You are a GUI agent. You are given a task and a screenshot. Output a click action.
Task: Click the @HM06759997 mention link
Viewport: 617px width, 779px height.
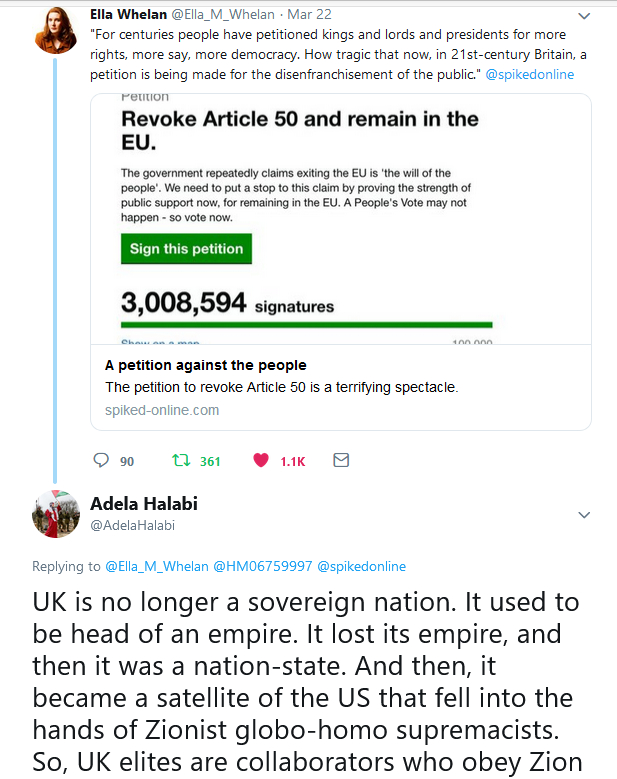(x=262, y=566)
